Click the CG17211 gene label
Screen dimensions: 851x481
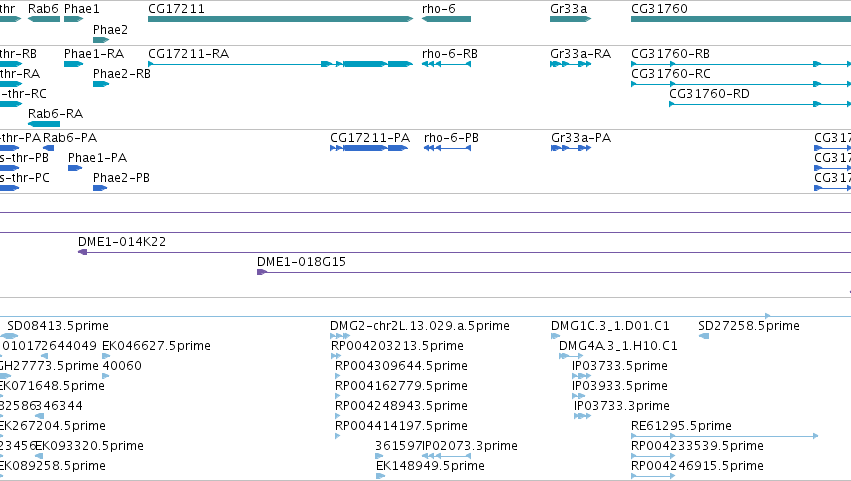click(176, 9)
